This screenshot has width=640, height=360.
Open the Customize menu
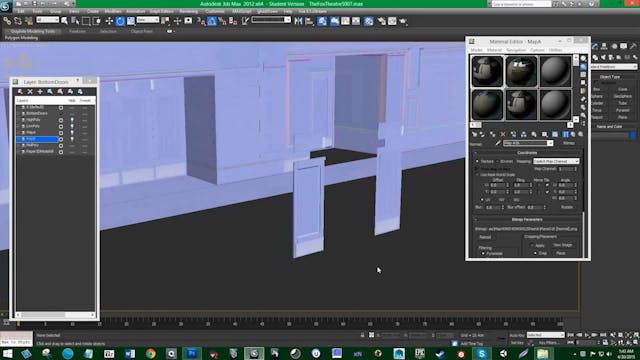215,11
